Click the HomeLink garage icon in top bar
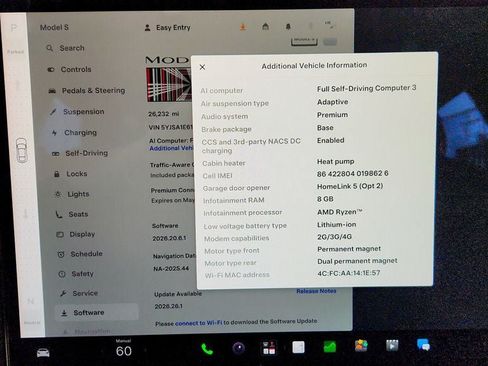 tap(265, 26)
